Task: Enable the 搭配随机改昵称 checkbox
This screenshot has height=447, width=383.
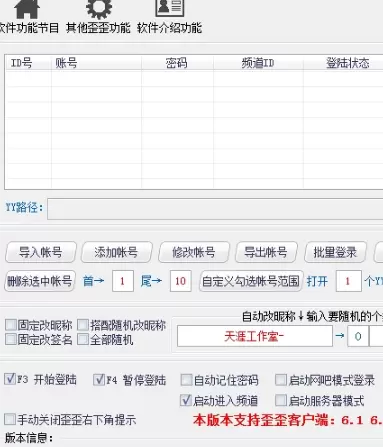Action: [x=83, y=325]
